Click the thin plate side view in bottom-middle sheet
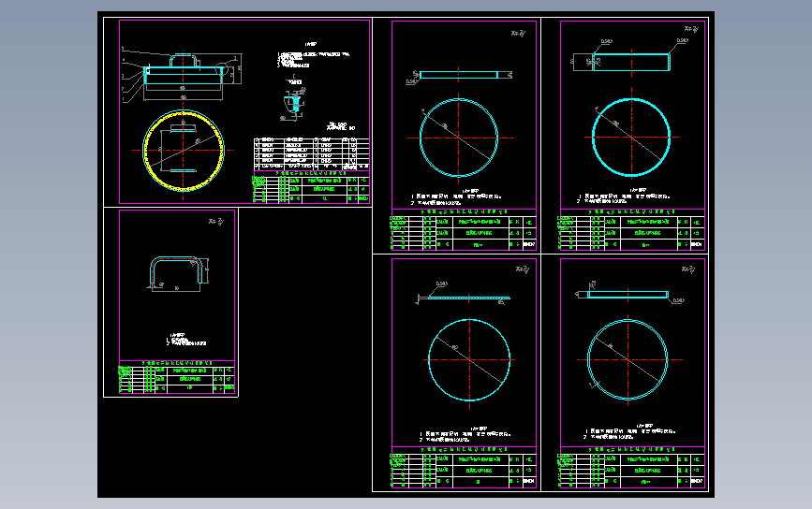Screen dimensions: 812x509 (468, 298)
